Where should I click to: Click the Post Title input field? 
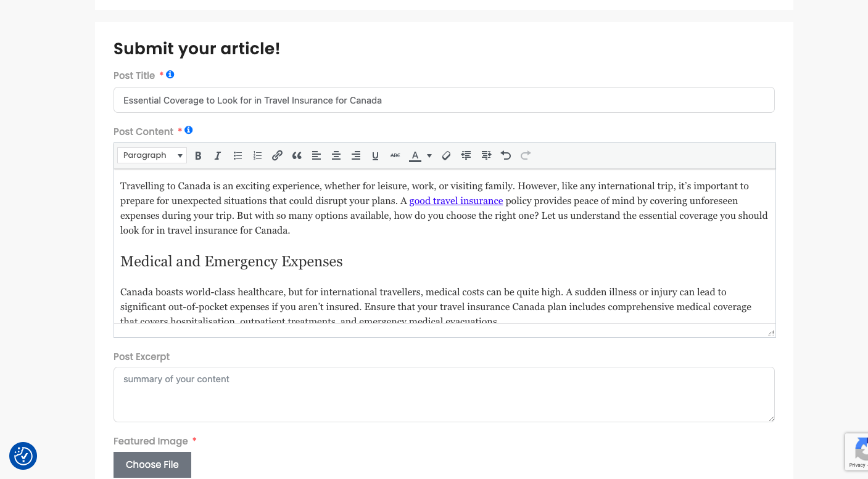[444, 100]
